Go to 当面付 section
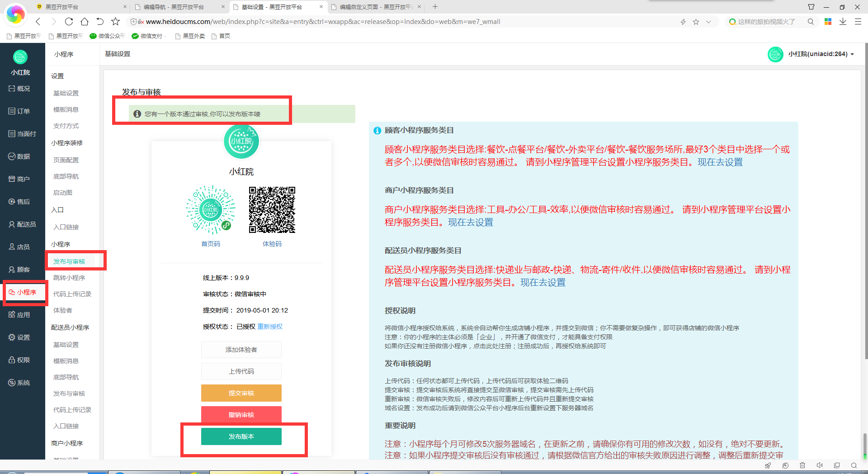Image resolution: width=868 pixels, height=474 pixels. pyautogui.click(x=22, y=134)
